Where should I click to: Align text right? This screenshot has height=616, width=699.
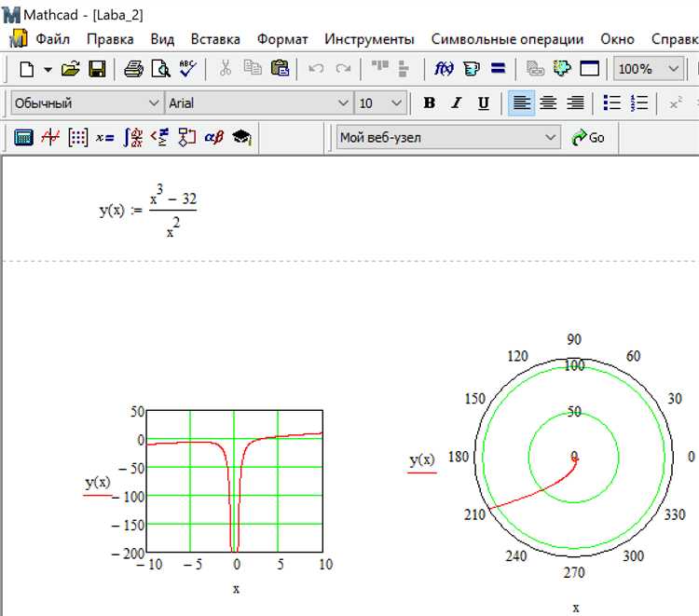(576, 103)
